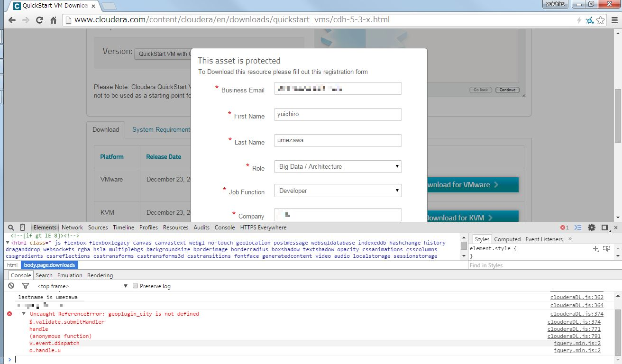The height and width of the screenshot is (364, 622).
Task: Open the Timeline panel
Action: point(123,227)
